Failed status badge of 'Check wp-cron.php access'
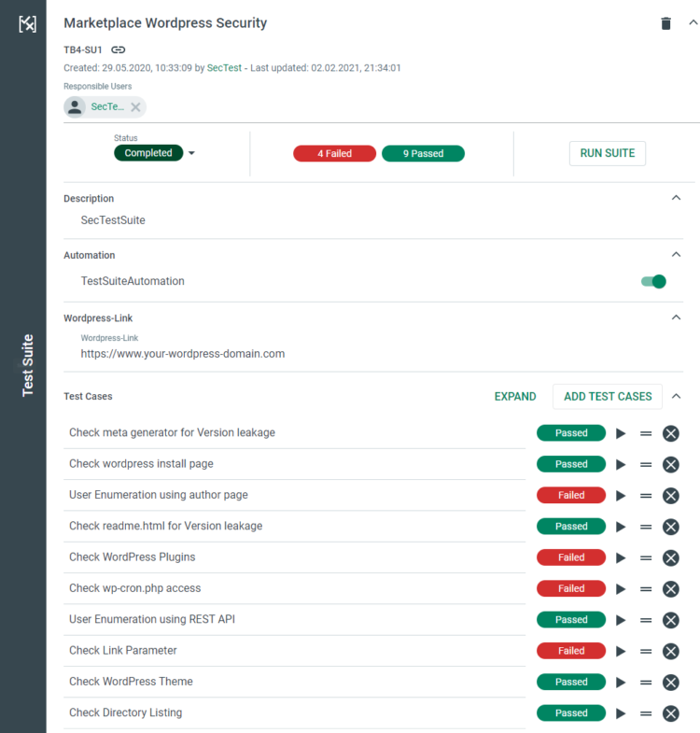This screenshot has height=733, width=700. [x=571, y=588]
